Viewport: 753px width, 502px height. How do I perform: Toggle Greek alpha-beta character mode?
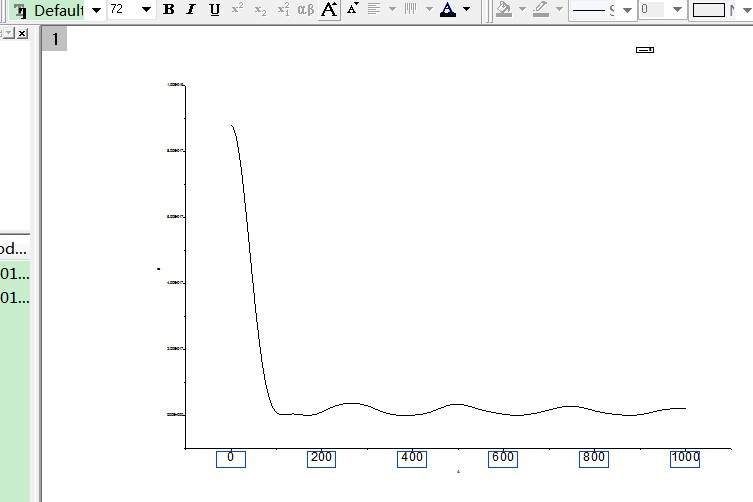pyautogui.click(x=305, y=9)
